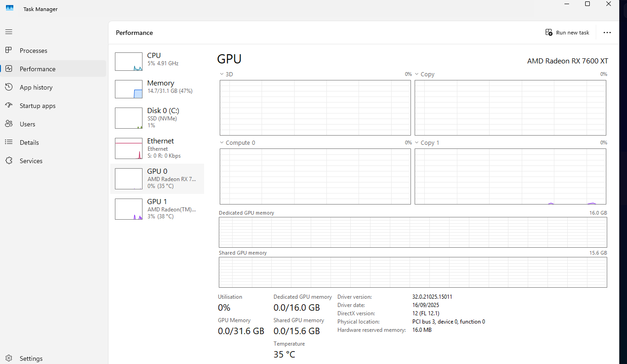Screen dimensions: 627x364
Task: Click the Run new task button
Action: (x=567, y=33)
